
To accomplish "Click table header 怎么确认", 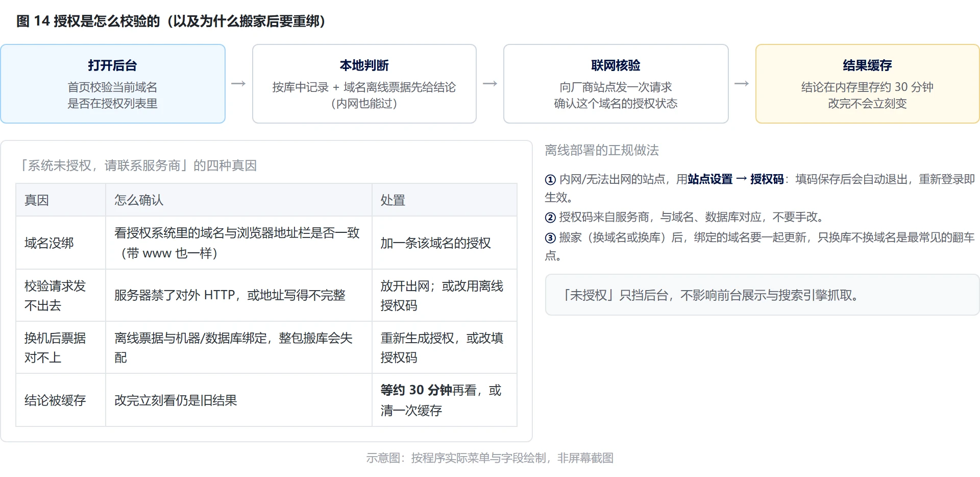I will pyautogui.click(x=238, y=200).
